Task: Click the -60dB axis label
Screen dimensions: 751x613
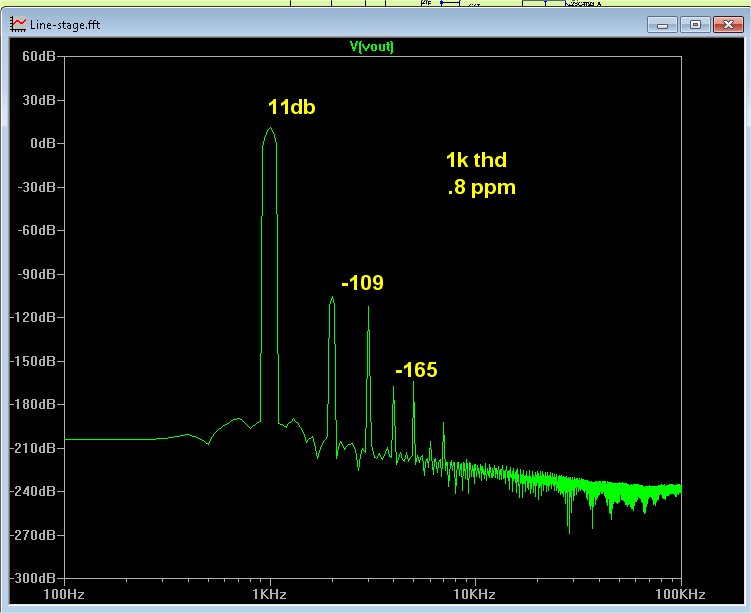Action: (36, 230)
